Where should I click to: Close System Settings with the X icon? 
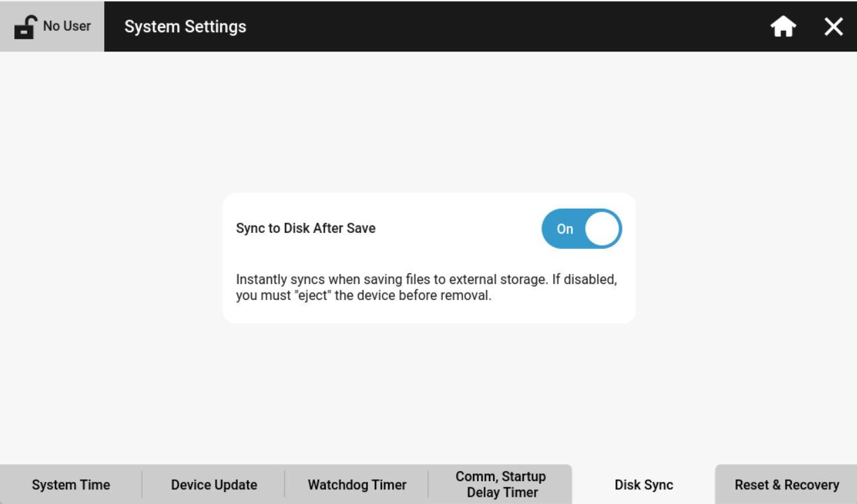(833, 27)
